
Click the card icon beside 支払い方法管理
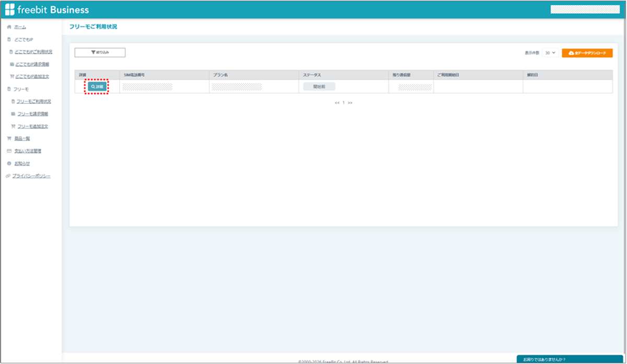[x=9, y=151]
